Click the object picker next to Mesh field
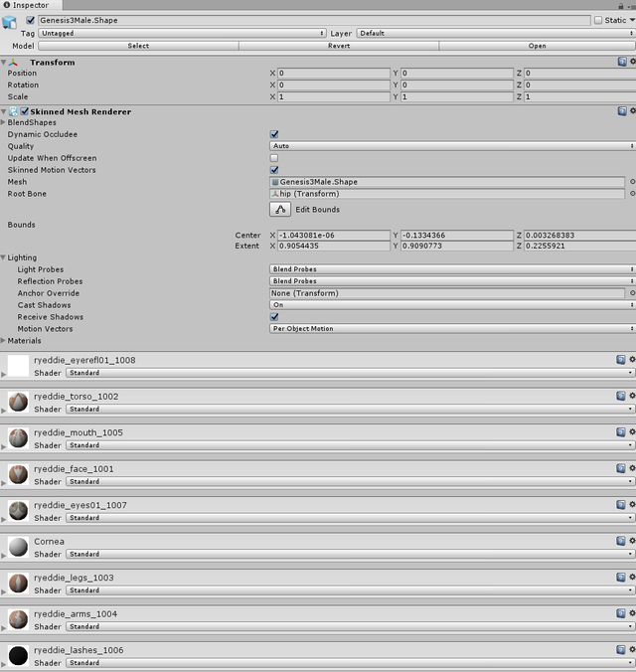 point(632,182)
